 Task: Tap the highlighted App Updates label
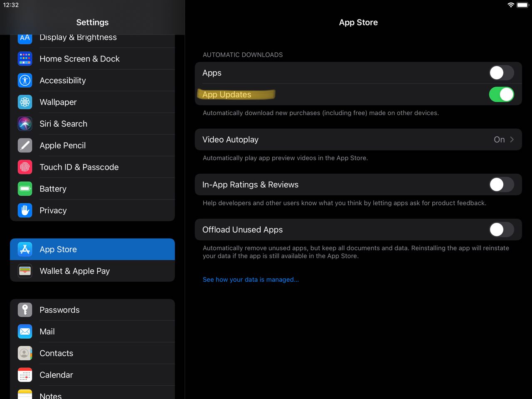(227, 95)
